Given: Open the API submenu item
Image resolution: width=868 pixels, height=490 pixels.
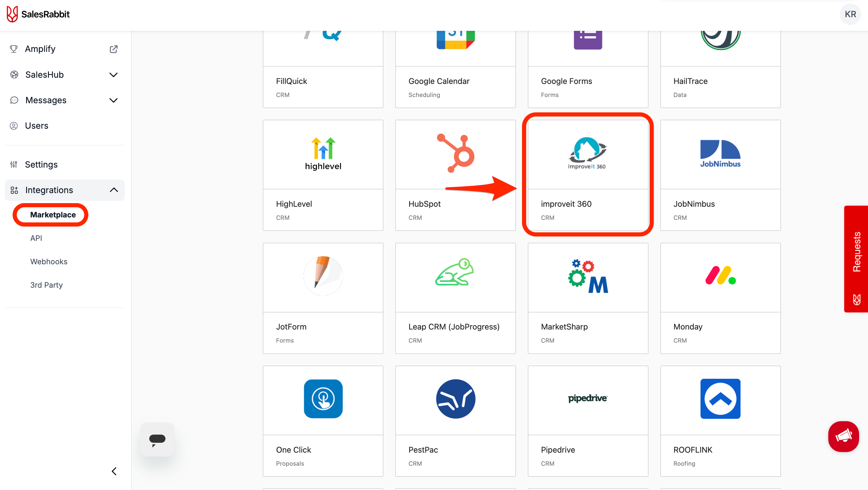Looking at the screenshot, I should (36, 238).
